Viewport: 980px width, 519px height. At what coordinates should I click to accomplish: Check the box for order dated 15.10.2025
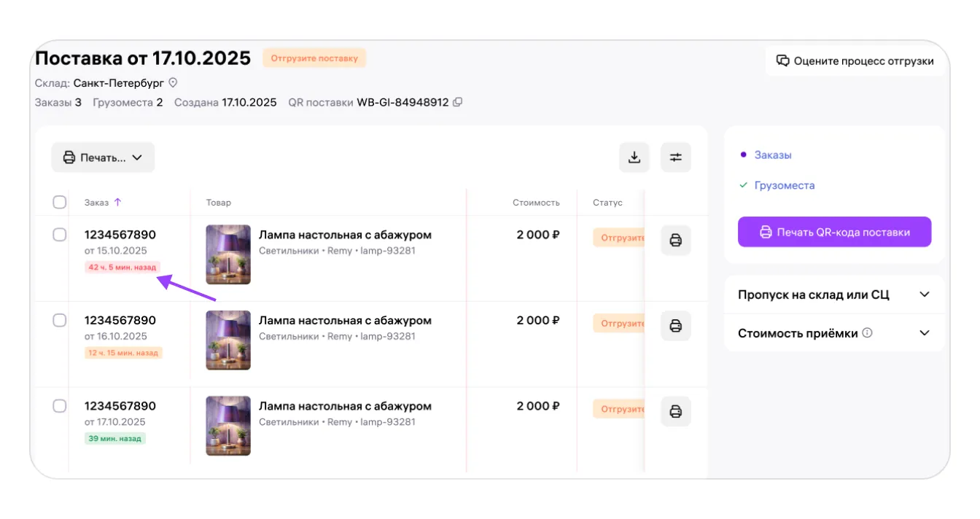pyautogui.click(x=60, y=235)
